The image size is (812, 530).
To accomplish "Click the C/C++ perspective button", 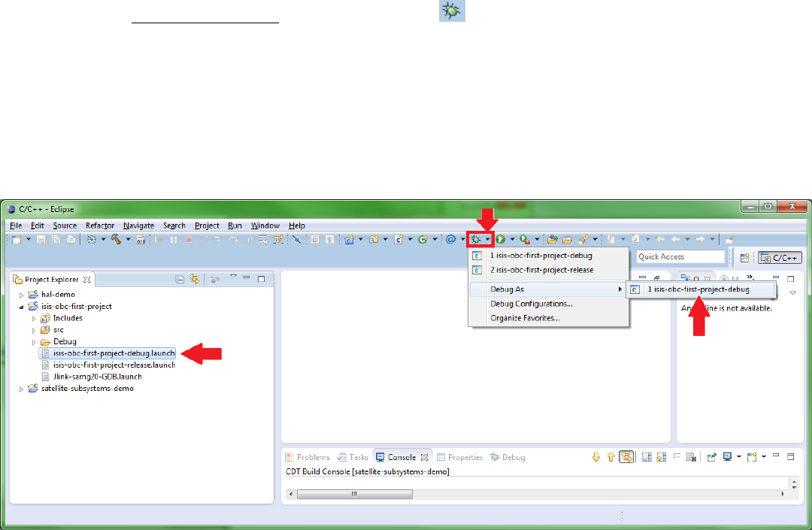I will point(780,258).
